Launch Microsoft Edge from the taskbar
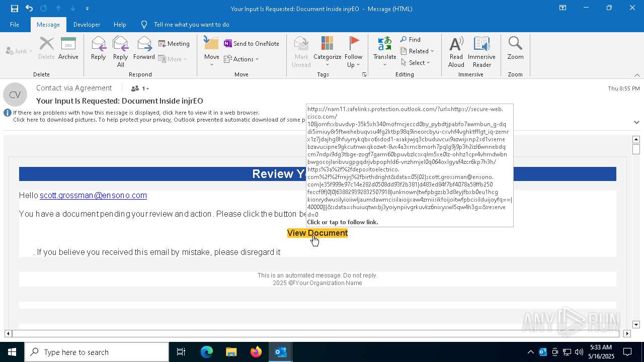The image size is (644, 362). pos(207,352)
